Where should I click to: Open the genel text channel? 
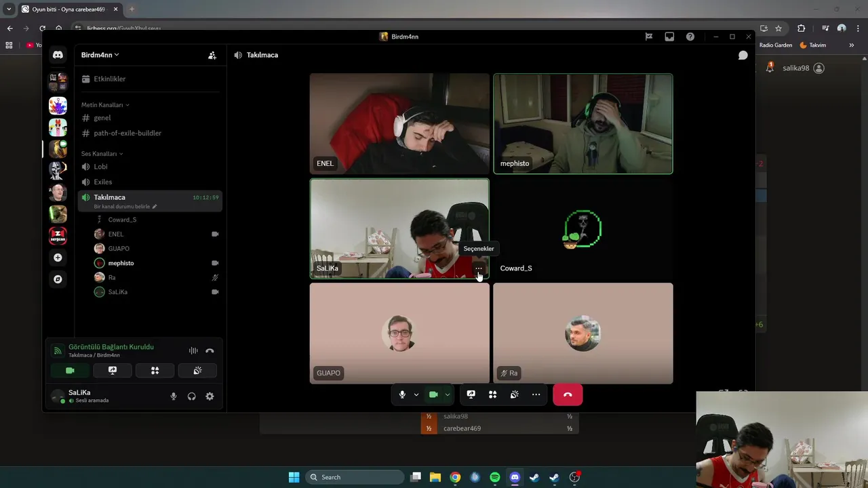(x=150, y=118)
